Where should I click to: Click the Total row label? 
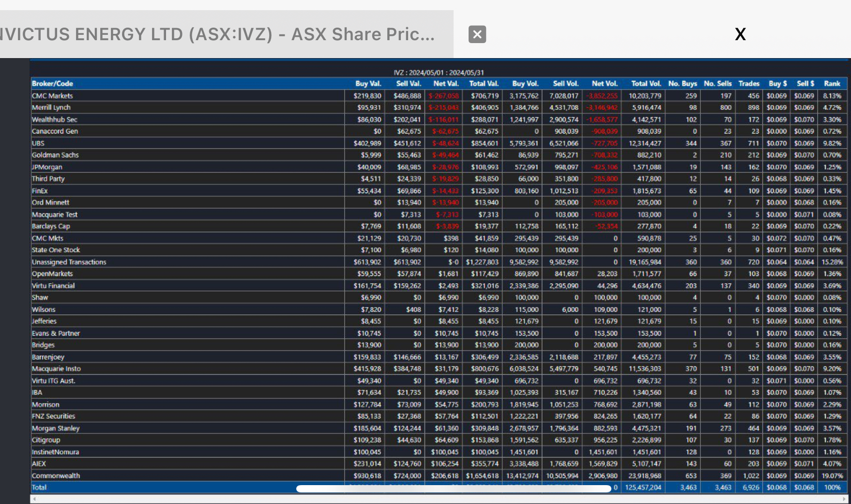(39, 488)
